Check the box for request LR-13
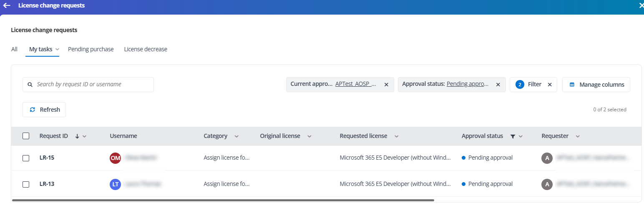Viewport: 644px width, 213px height. [x=26, y=184]
